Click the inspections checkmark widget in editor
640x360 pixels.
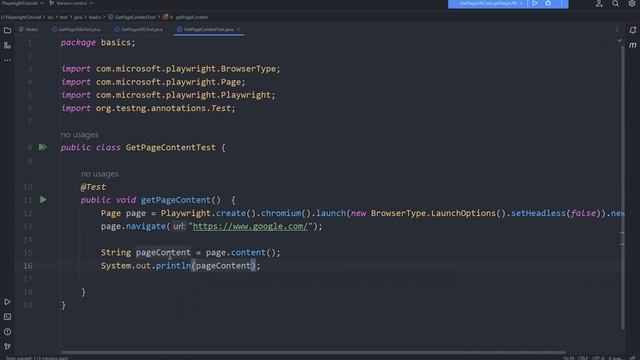tap(620, 40)
